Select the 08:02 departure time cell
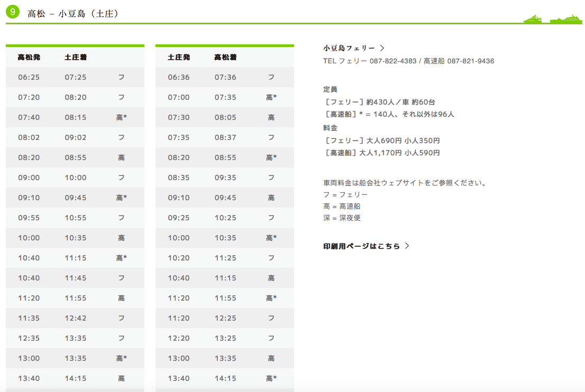585x392 pixels. 29,137
